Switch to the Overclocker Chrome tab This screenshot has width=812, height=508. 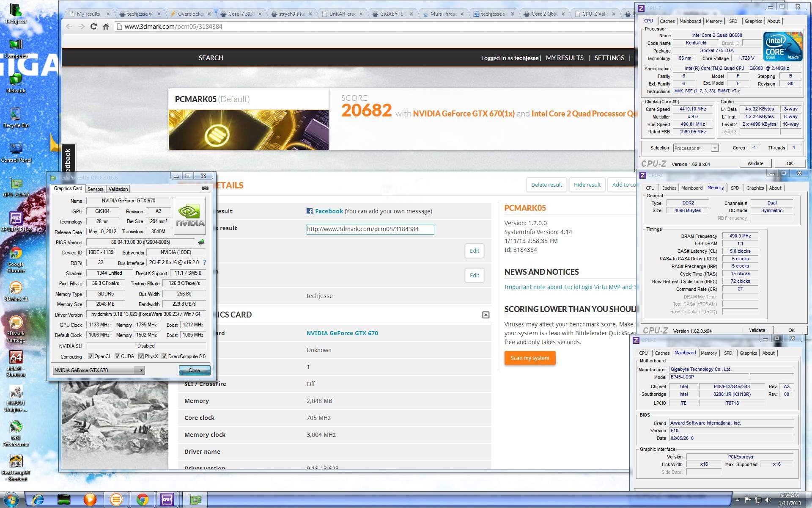[190, 14]
